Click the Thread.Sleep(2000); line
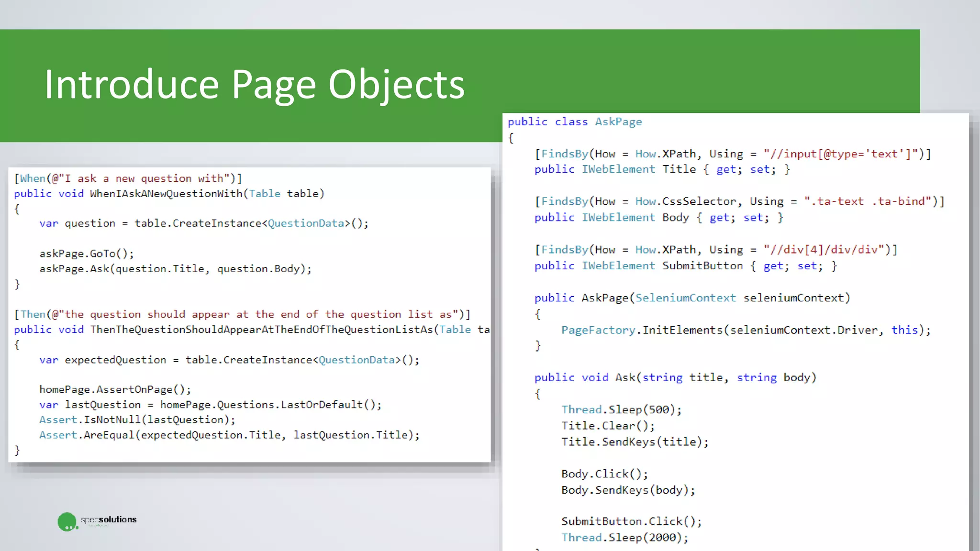 (625, 538)
